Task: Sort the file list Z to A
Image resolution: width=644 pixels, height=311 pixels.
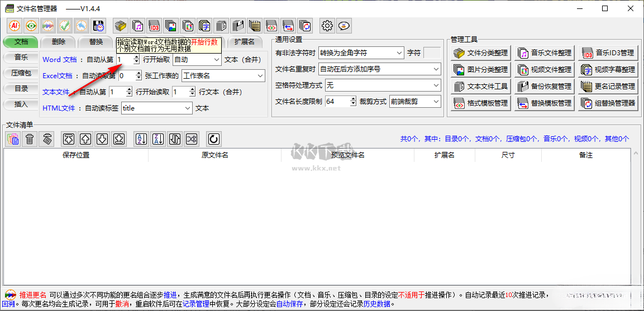Action: (x=159, y=139)
